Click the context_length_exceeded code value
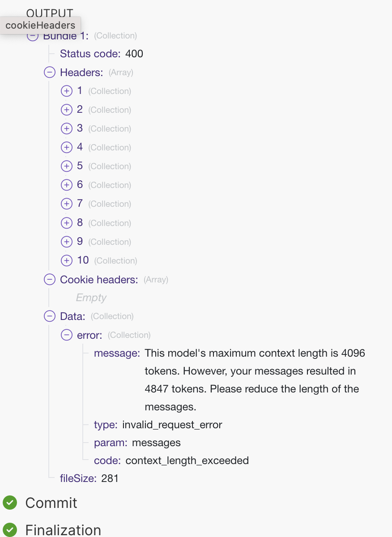The width and height of the screenshot is (392, 537). 187,460
